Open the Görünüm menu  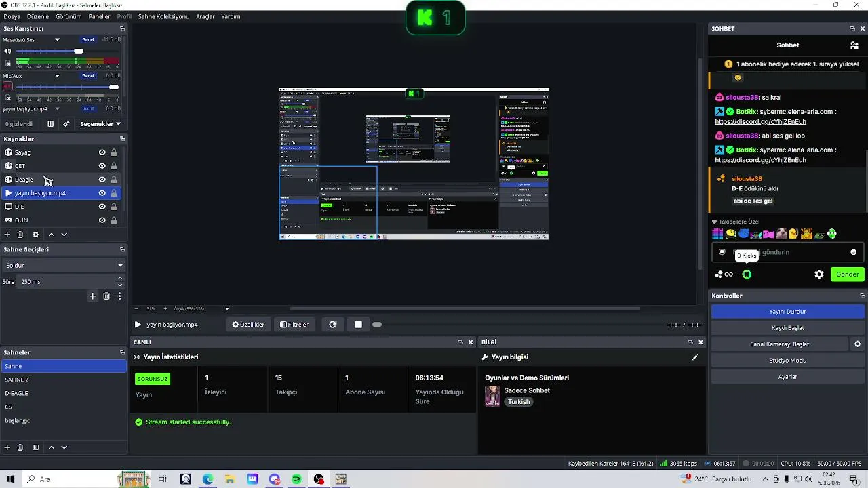(68, 16)
